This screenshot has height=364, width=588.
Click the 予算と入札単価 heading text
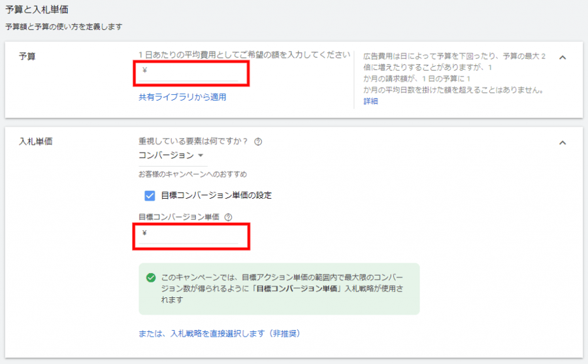37,9
